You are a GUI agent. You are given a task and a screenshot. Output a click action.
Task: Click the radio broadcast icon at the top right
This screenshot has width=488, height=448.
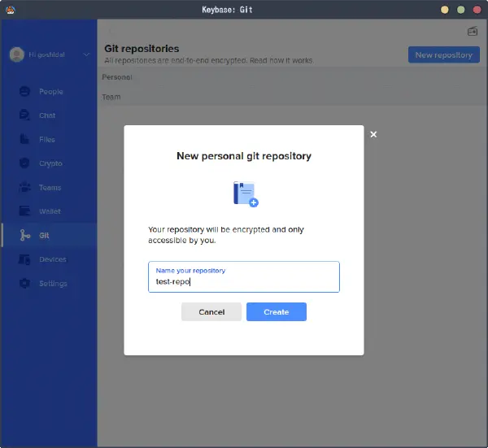[x=473, y=31]
